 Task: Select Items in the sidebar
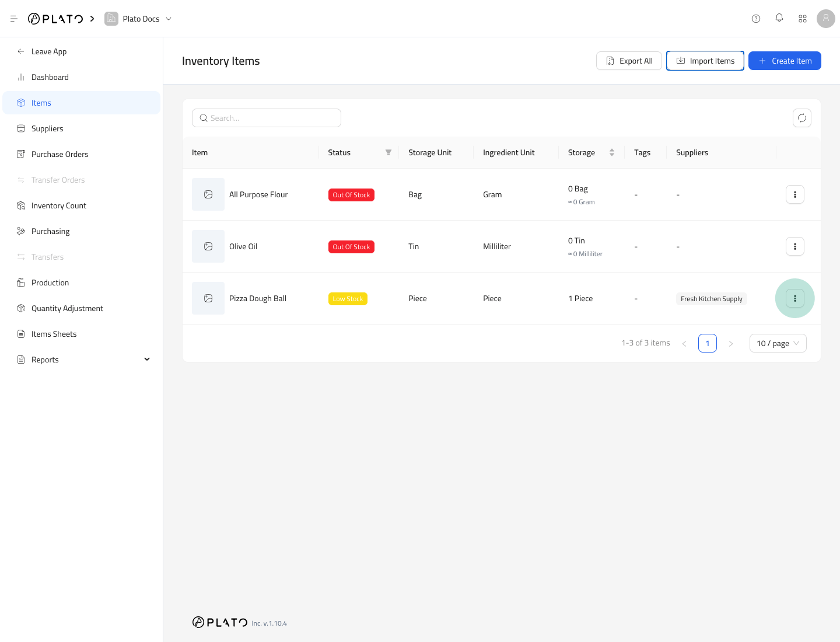82,103
